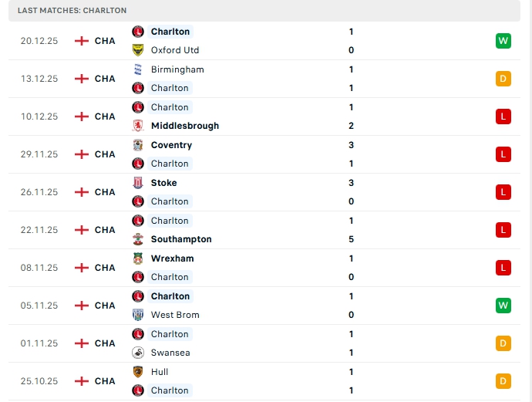Click the Hull club crest
532x402 pixels.
pos(138,372)
